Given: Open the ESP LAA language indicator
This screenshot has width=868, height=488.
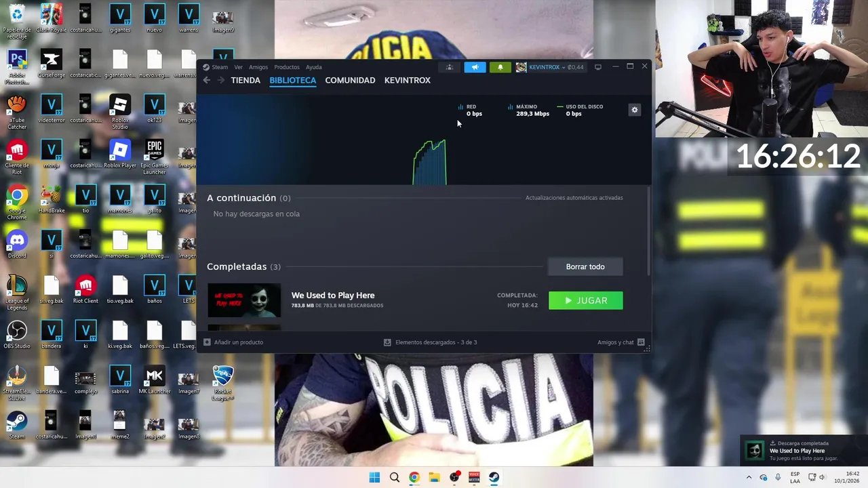Looking at the screenshot, I should tap(795, 477).
